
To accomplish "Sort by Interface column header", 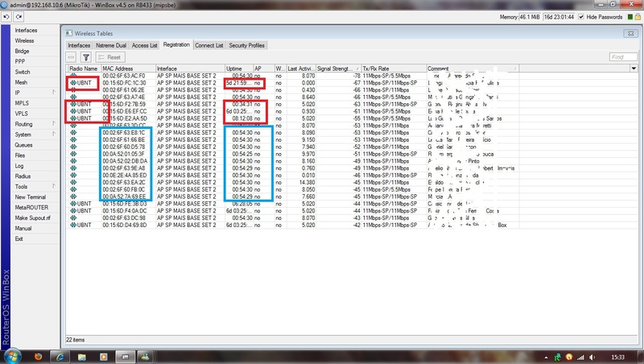I will (x=190, y=68).
